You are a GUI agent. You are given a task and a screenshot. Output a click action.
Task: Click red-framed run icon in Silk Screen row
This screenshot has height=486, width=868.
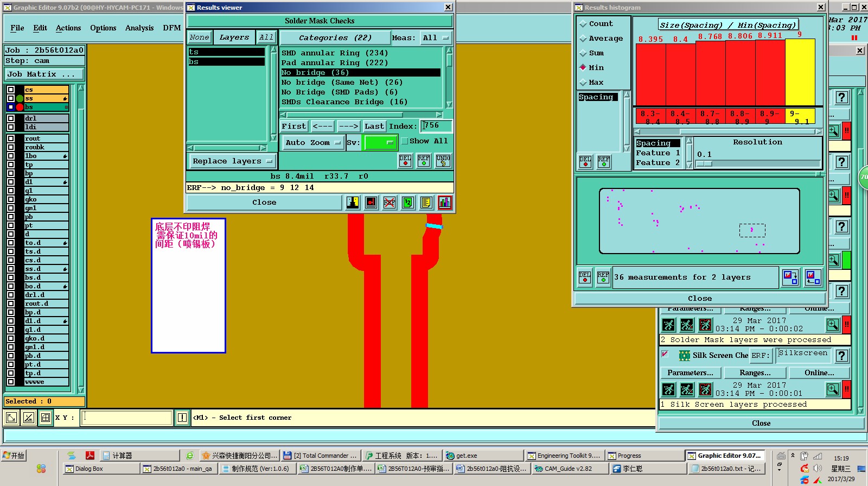tap(705, 389)
